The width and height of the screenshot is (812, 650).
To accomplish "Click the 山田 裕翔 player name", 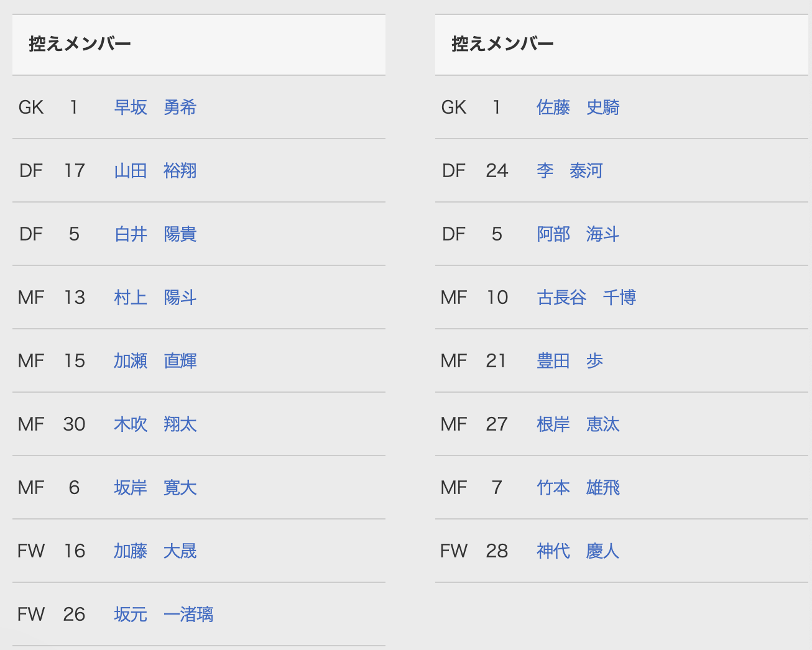I will (155, 171).
